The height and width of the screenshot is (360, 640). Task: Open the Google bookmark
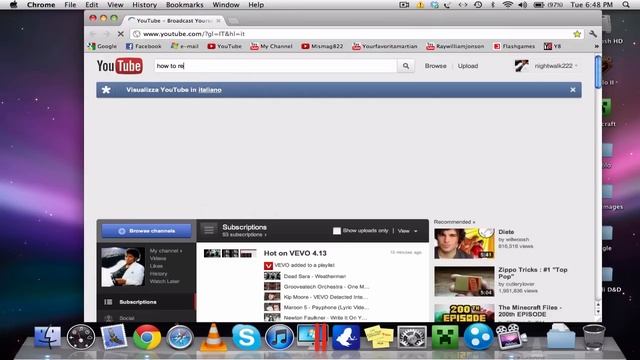click(x=102, y=46)
